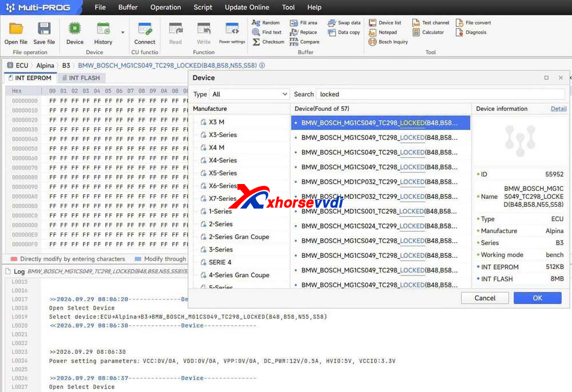Select 2-Series Gran Coupe in Manufacture list
Screen dimensions: 572x392
click(x=239, y=237)
